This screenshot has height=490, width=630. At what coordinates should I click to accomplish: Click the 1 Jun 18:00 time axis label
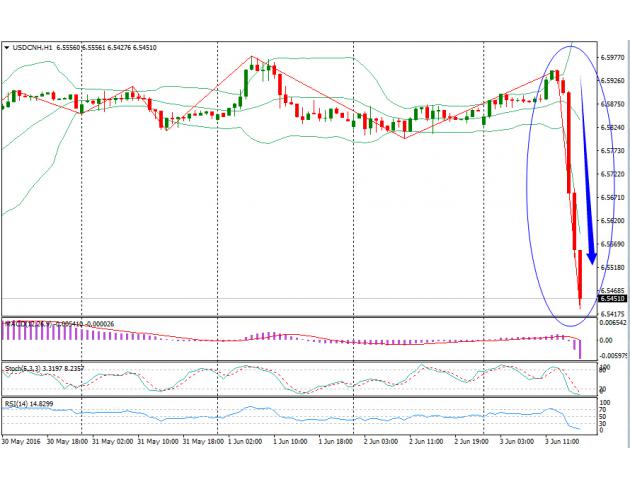click(335, 439)
